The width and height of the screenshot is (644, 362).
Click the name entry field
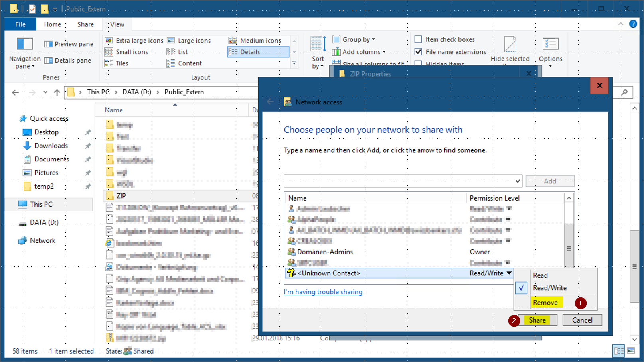[x=399, y=181]
